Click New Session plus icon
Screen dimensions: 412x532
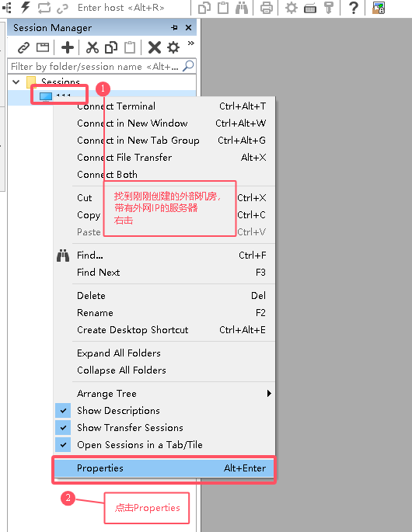click(68, 47)
